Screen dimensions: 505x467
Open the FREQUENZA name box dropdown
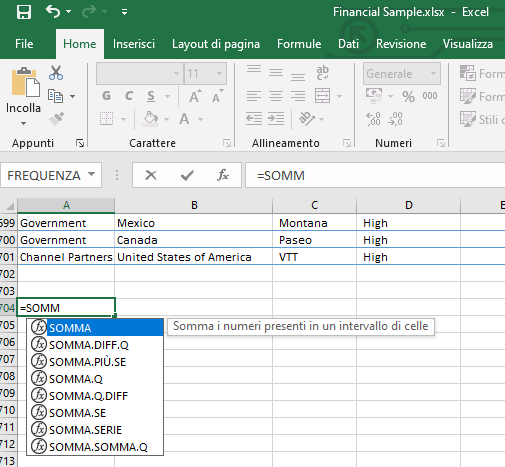coord(91,174)
